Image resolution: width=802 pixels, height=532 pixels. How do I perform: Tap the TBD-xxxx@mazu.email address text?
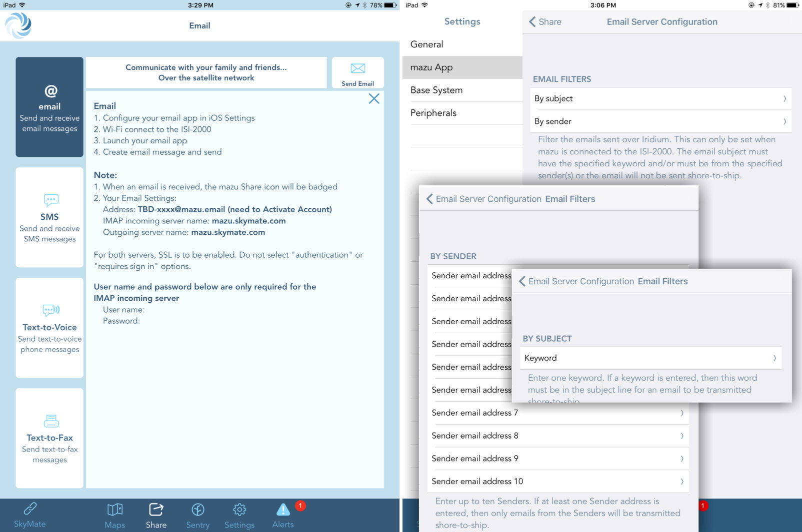coord(181,209)
